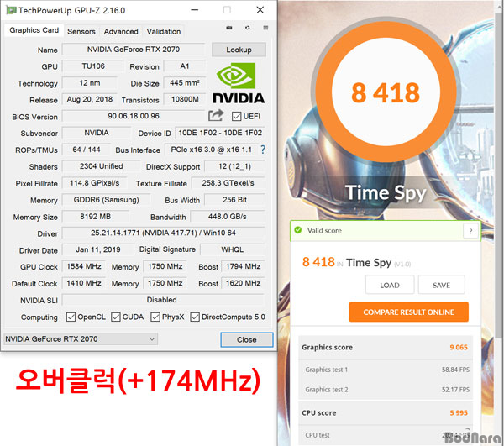This screenshot has width=504, height=446.
Task: Click the SAVE button in 3DMark
Action: click(x=441, y=285)
